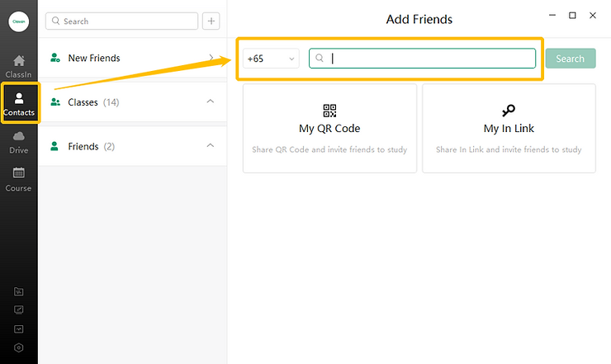
Task: Click the green Search button
Action: coord(570,59)
